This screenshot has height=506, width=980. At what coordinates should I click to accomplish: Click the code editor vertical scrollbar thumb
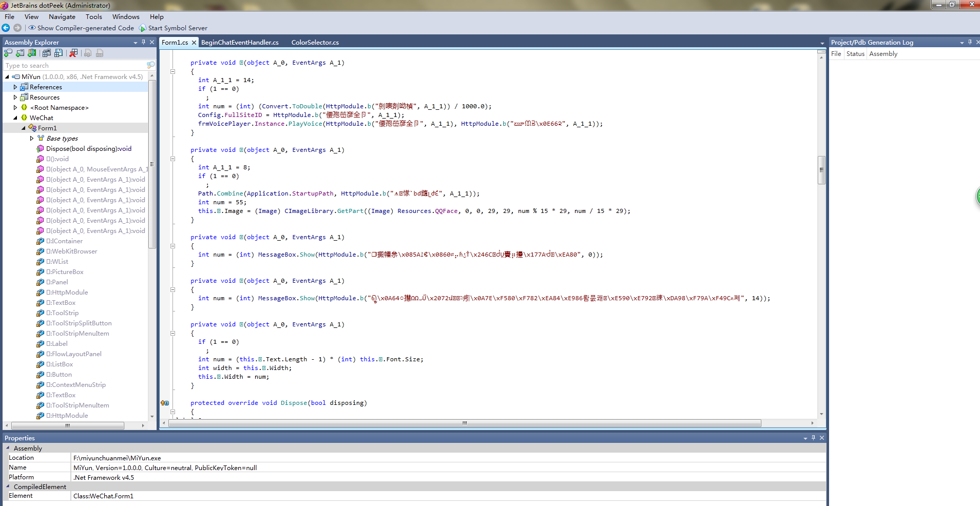(821, 170)
